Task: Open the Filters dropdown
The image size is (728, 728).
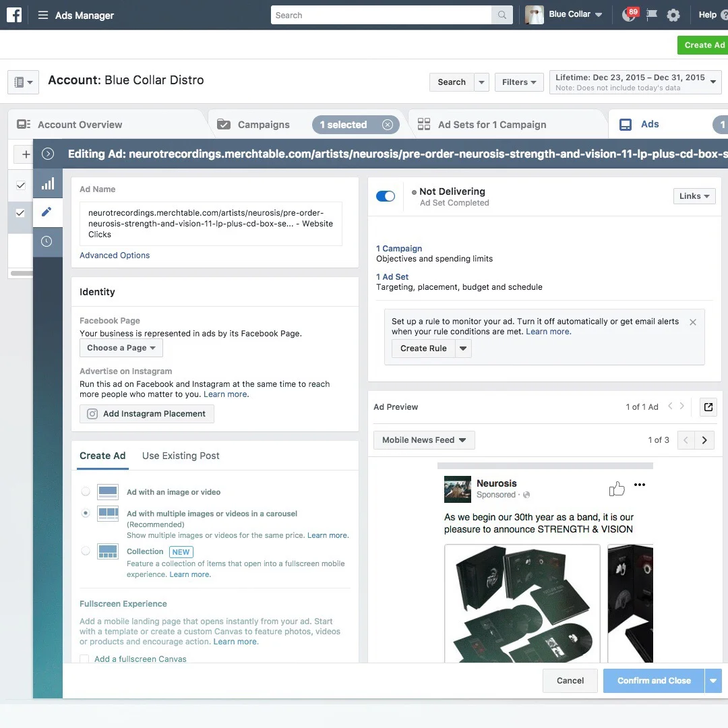Action: coord(519,82)
